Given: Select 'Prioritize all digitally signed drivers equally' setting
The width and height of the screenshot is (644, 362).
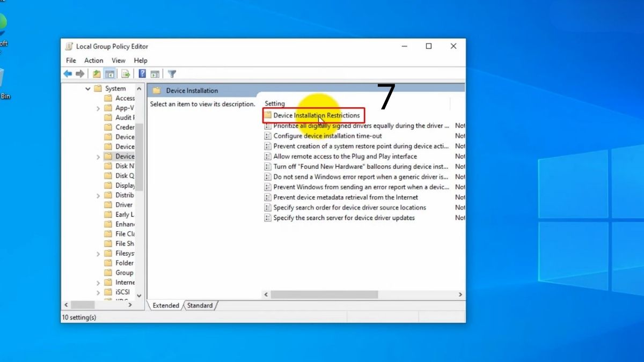Looking at the screenshot, I should [361, 125].
